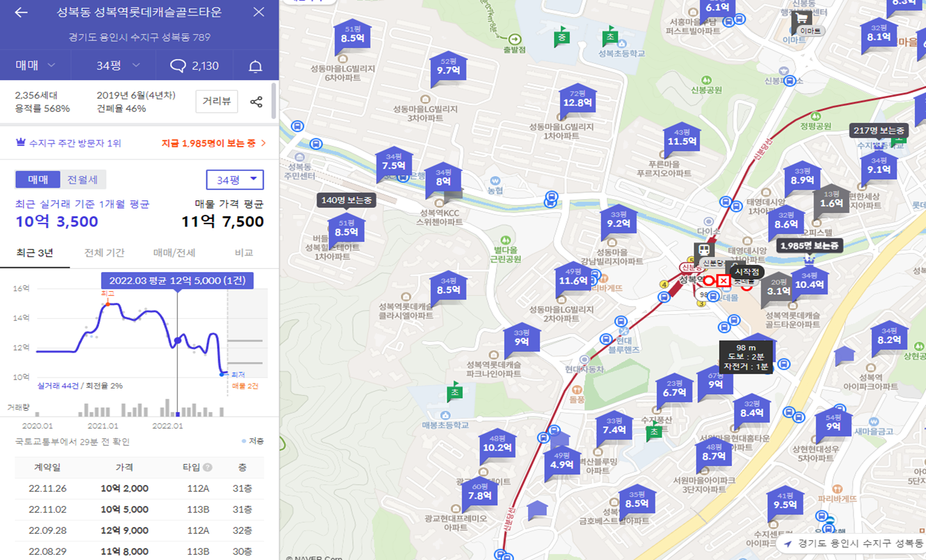Open 지금 1,985명이 보는 중 link
This screenshot has height=560, width=926.
[214, 143]
